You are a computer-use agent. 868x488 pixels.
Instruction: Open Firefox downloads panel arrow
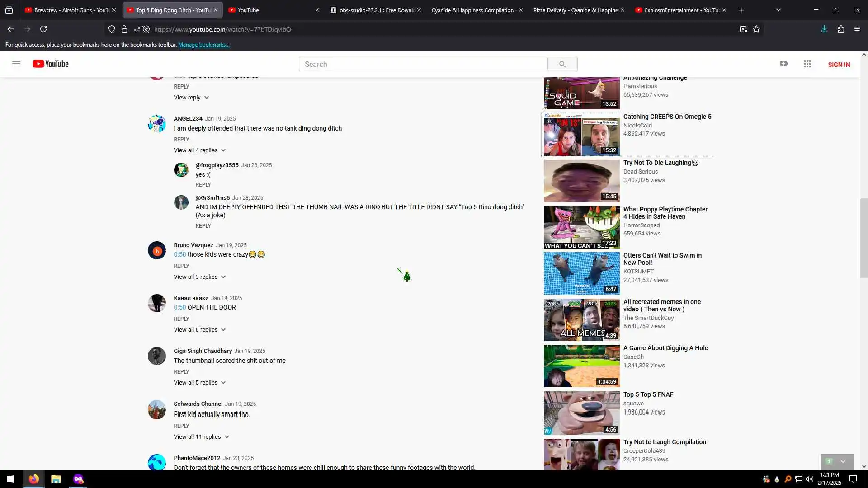point(824,29)
